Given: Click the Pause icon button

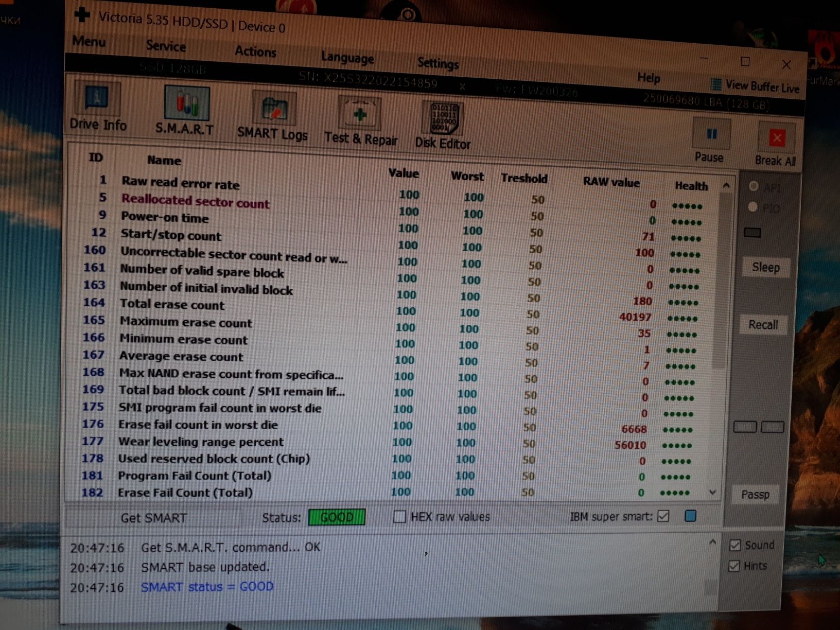Looking at the screenshot, I should (710, 135).
